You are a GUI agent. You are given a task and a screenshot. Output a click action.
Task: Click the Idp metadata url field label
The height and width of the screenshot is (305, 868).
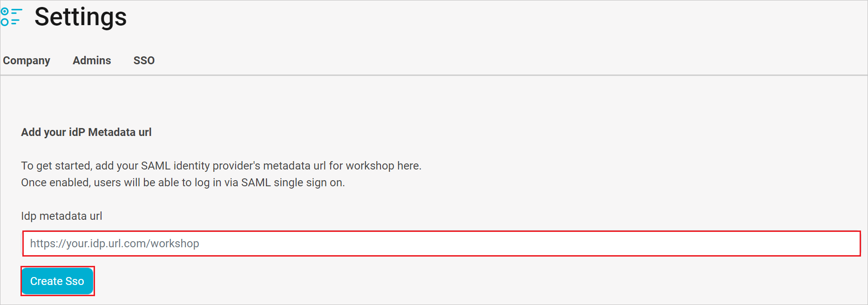click(61, 216)
